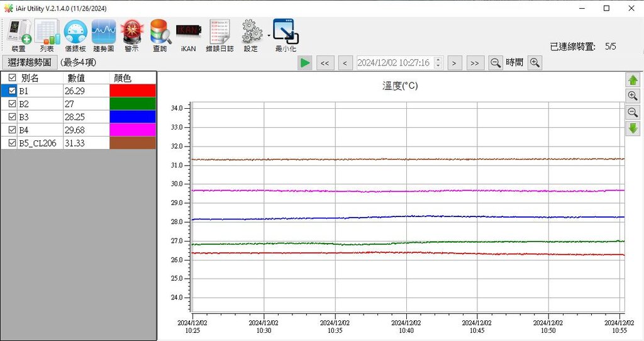Open the 設定 settings gears icon
The width and height of the screenshot is (644, 341).
click(x=252, y=35)
